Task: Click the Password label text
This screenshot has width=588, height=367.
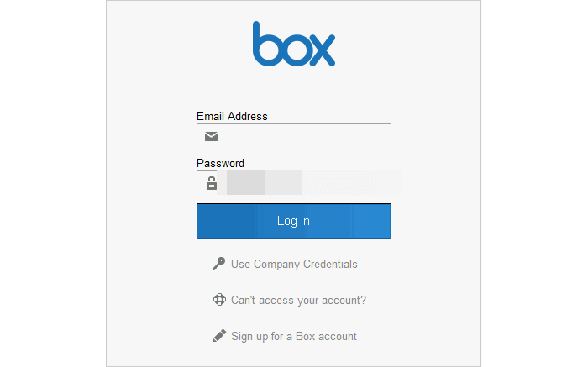Action: pos(220,163)
